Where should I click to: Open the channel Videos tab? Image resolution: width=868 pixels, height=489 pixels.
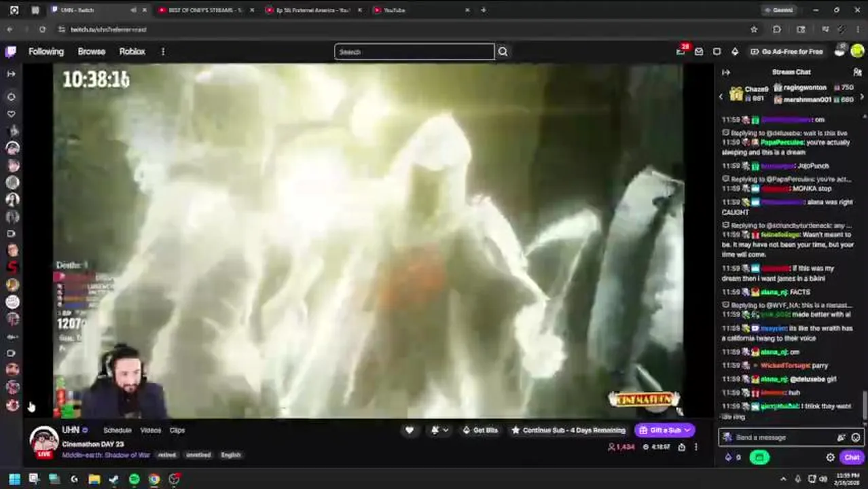pyautogui.click(x=150, y=431)
